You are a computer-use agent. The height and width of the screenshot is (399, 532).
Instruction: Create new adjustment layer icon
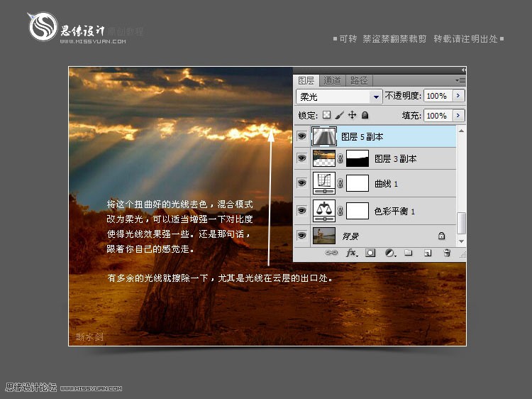tap(391, 253)
